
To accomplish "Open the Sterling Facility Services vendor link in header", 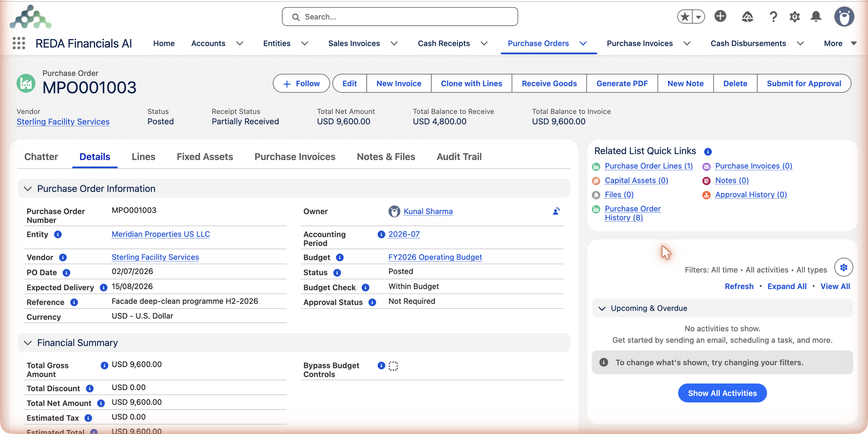I will [63, 122].
